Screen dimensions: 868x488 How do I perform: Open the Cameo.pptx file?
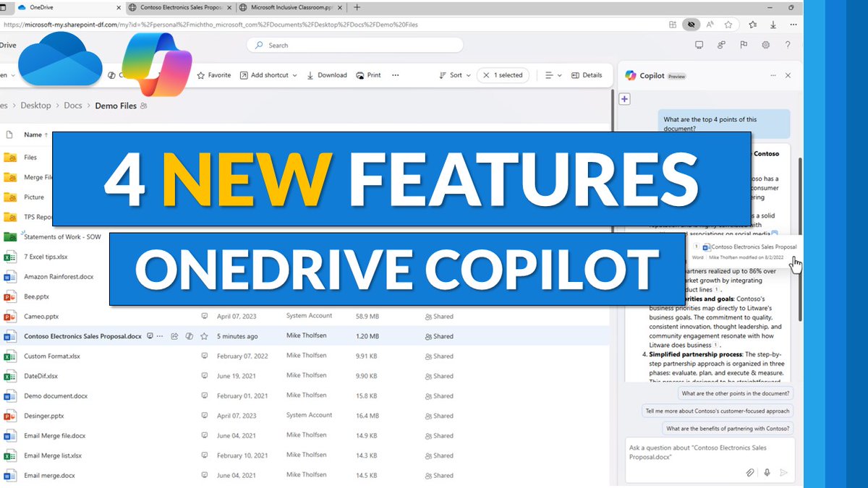pyautogui.click(x=41, y=316)
